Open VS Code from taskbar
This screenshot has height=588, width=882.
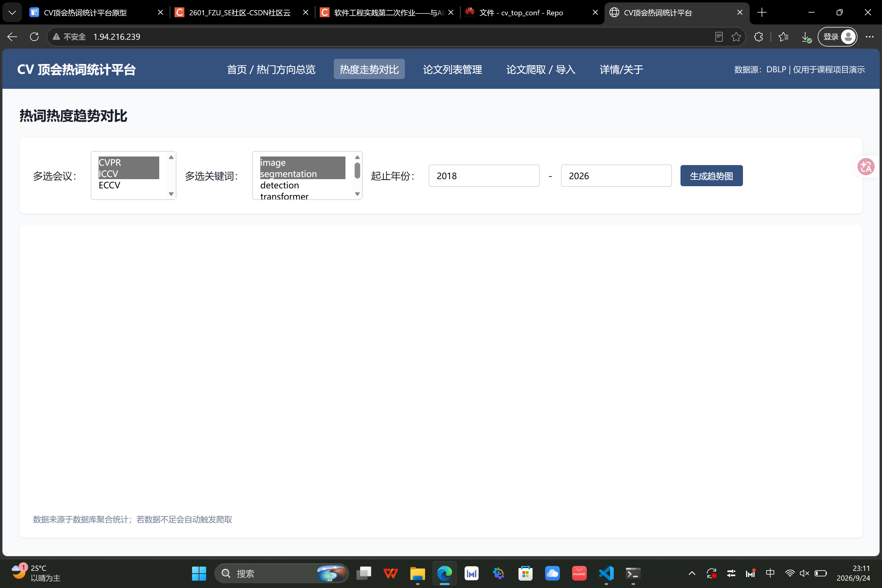[x=606, y=573]
